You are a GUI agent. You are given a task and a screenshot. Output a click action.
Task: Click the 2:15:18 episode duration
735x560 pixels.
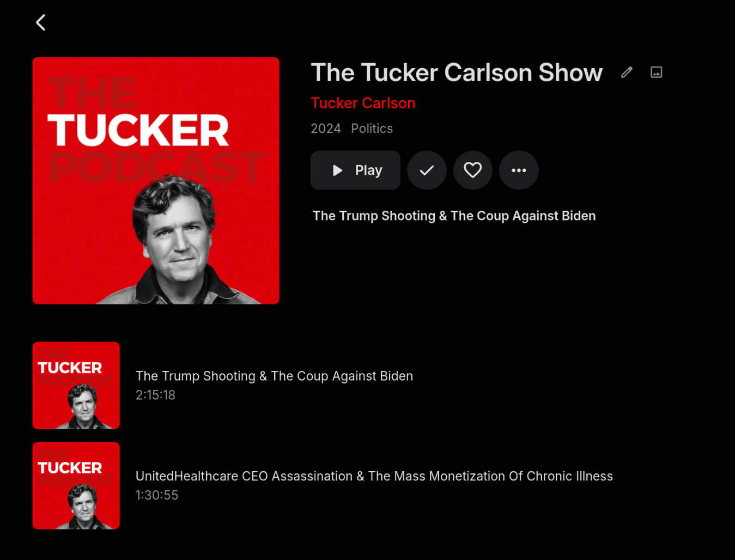coord(155,395)
